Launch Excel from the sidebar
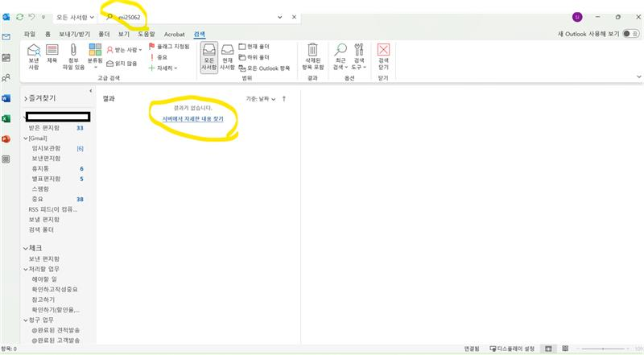644x355 pixels. click(6, 118)
